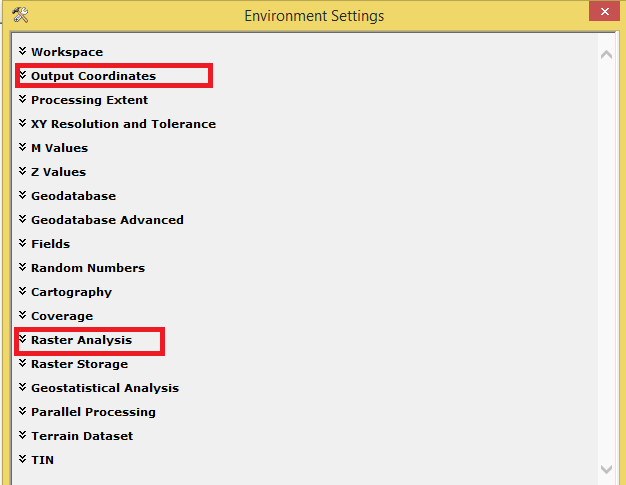Expand the Random Numbers section
Image resolution: width=626 pixels, height=485 pixels.
(x=87, y=268)
